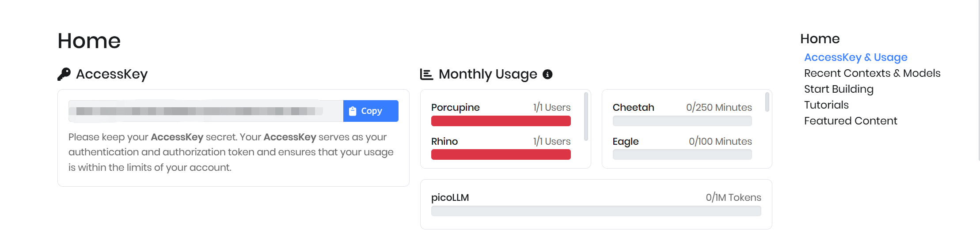Viewport: 980px width, 252px height.
Task: Open Recent Contexts & Models link
Action: pos(872,73)
